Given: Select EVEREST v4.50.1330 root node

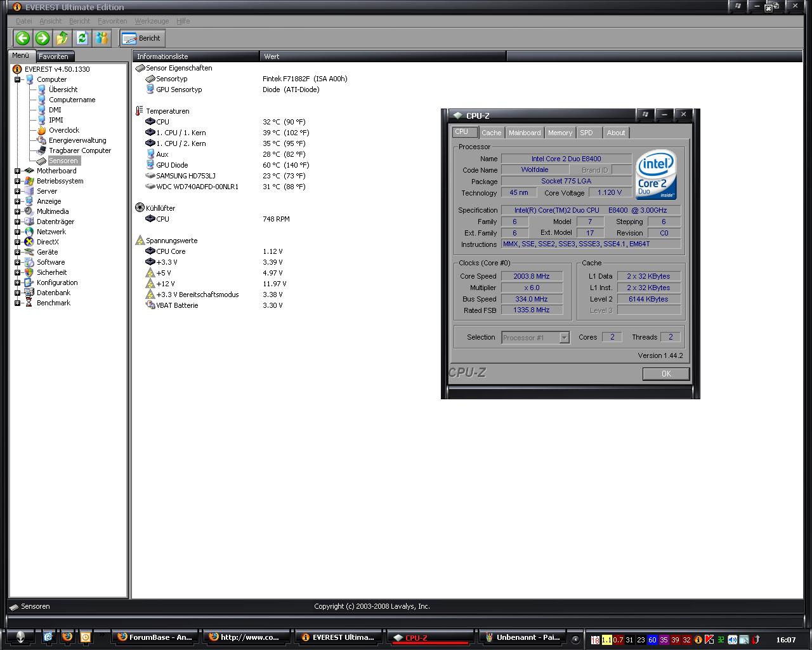Looking at the screenshot, I should pos(57,69).
